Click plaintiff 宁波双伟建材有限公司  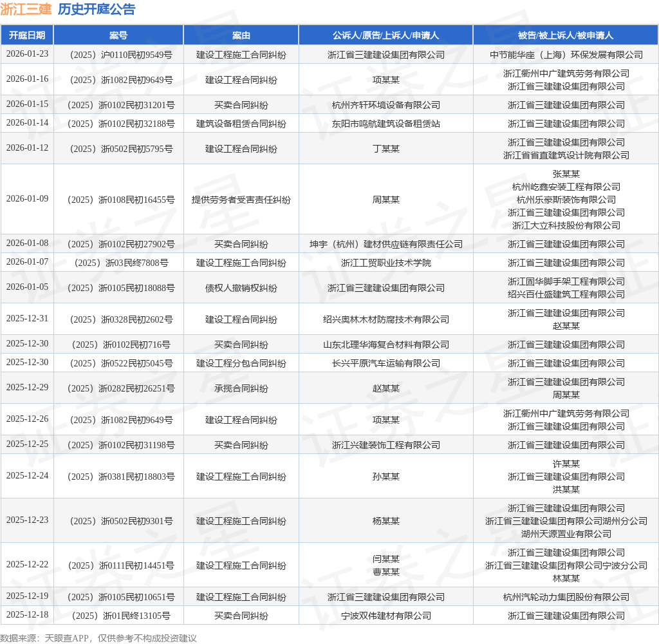[x=386, y=616]
